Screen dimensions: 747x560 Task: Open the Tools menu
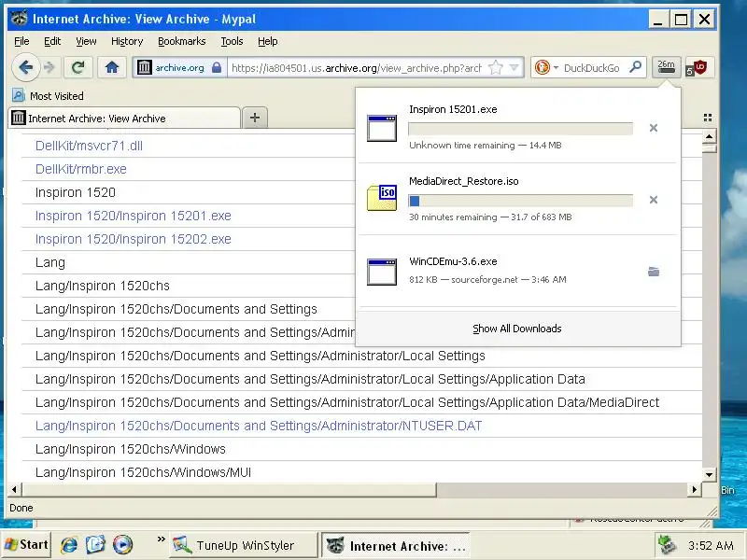(232, 41)
